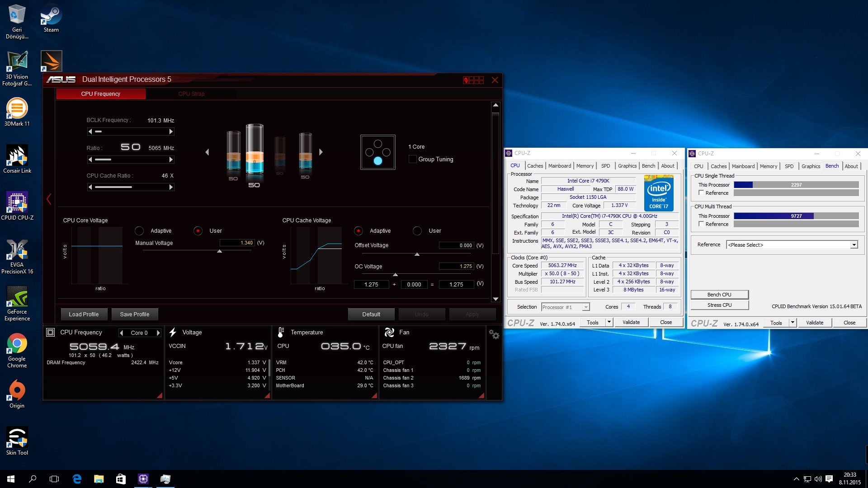Open File Explorer from taskbar
The image size is (868, 488).
pos(99,479)
